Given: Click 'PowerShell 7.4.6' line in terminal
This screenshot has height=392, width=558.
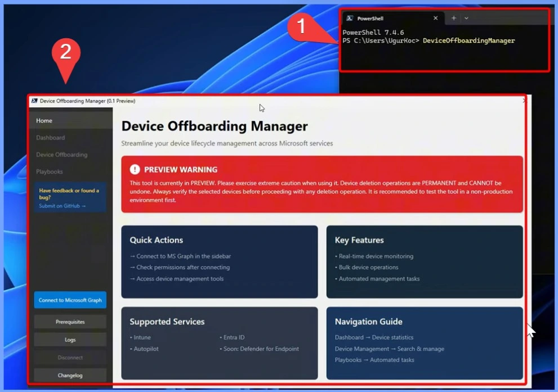Looking at the screenshot, I should [373, 33].
